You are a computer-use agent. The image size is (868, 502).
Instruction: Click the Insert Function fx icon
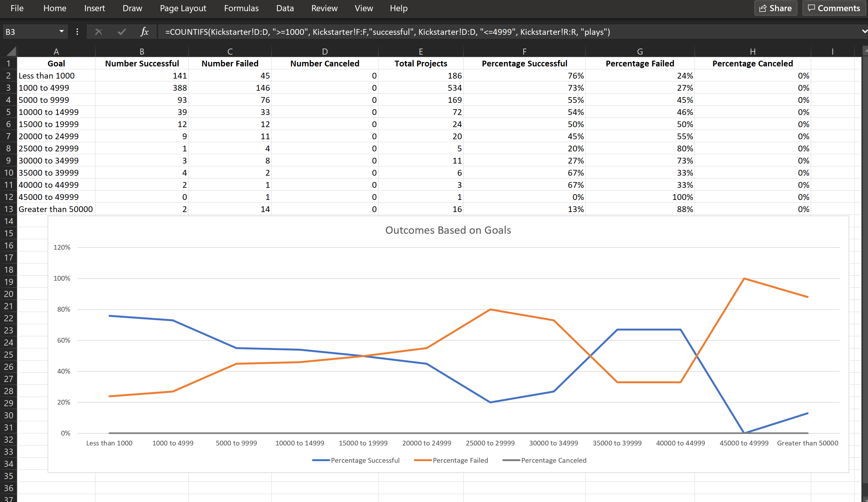click(x=144, y=32)
